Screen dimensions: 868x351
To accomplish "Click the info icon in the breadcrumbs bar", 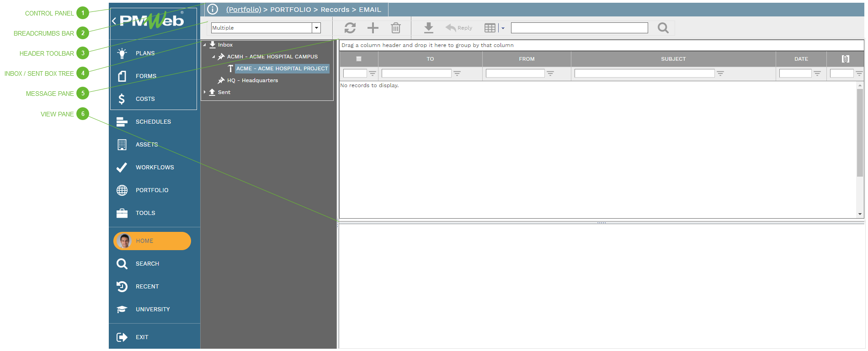I will point(213,10).
